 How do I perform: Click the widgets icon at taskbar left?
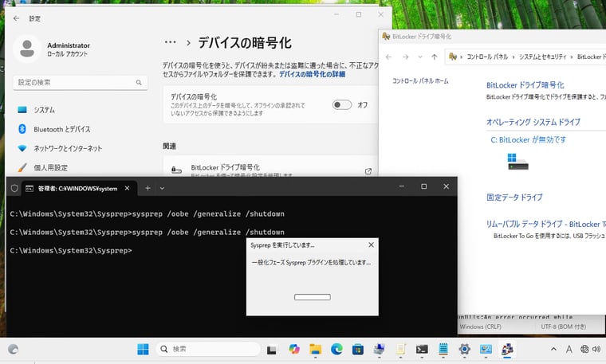[13, 350]
